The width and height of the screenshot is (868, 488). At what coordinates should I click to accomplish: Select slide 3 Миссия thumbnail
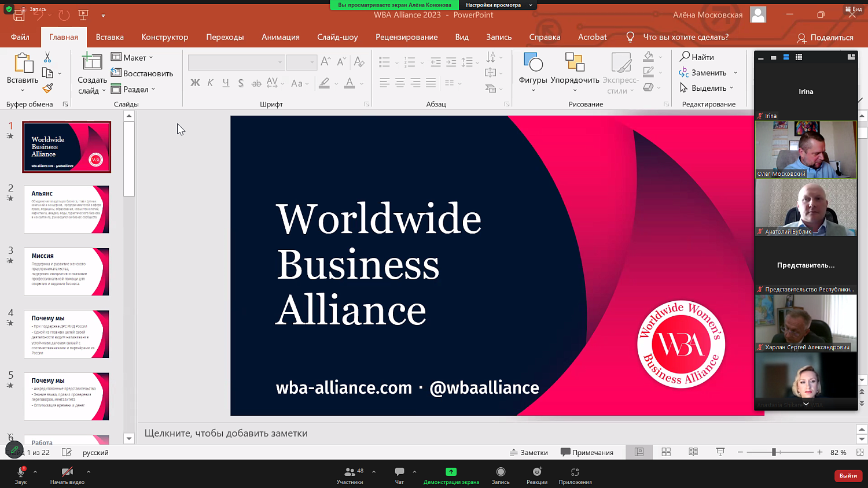[67, 271]
